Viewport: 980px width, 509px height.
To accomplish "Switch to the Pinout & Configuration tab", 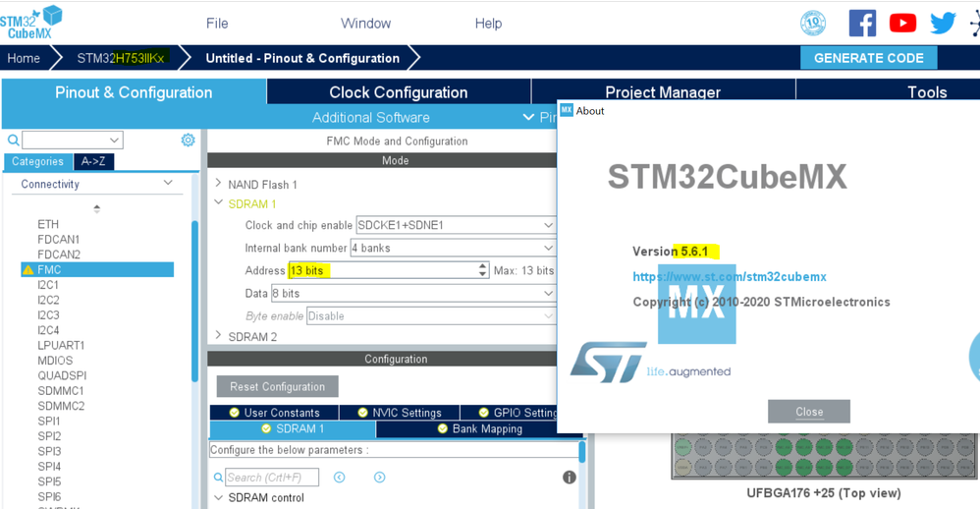I will click(x=134, y=92).
